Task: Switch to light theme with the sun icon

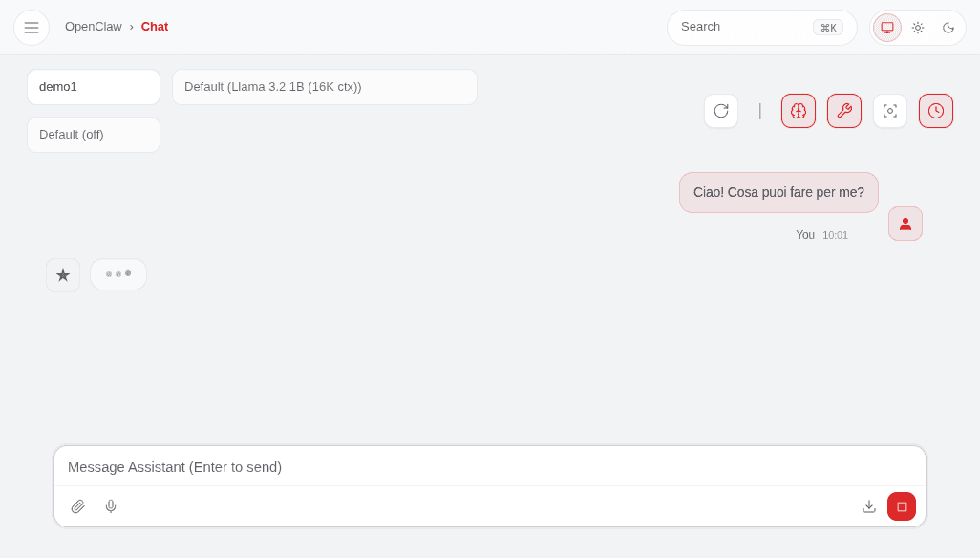Action: 918,28
